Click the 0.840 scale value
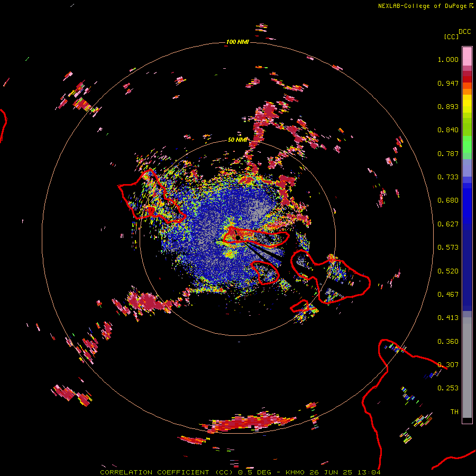 click(x=448, y=130)
